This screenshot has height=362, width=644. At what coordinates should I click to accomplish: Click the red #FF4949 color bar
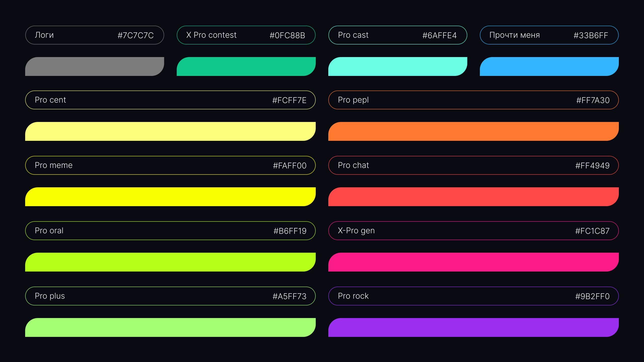(473, 197)
